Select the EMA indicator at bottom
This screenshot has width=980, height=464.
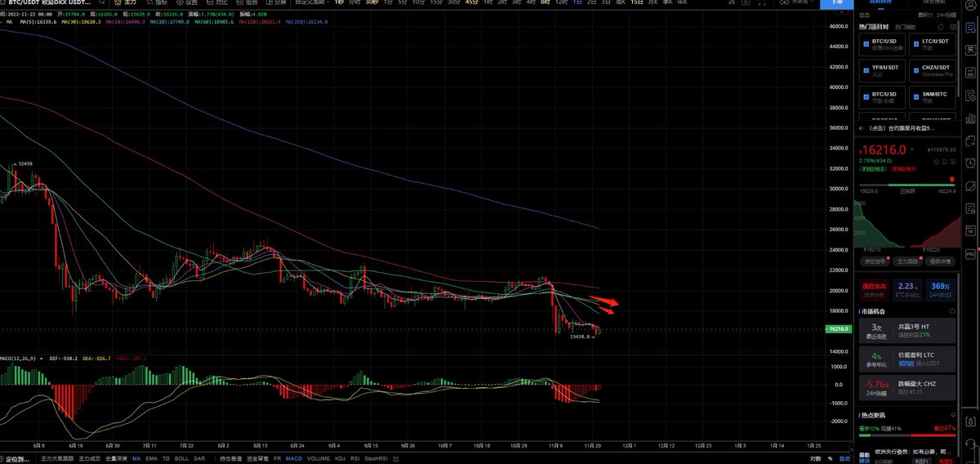click(x=150, y=459)
